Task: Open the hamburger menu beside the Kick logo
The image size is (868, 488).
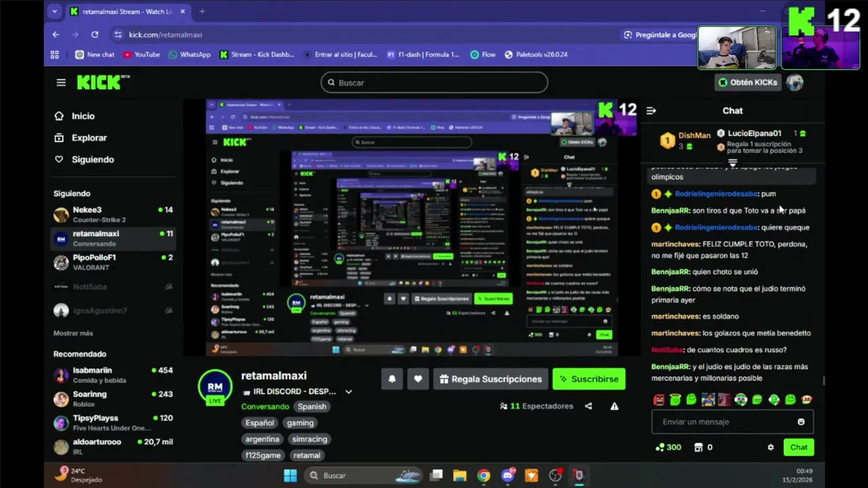Action: (x=61, y=83)
